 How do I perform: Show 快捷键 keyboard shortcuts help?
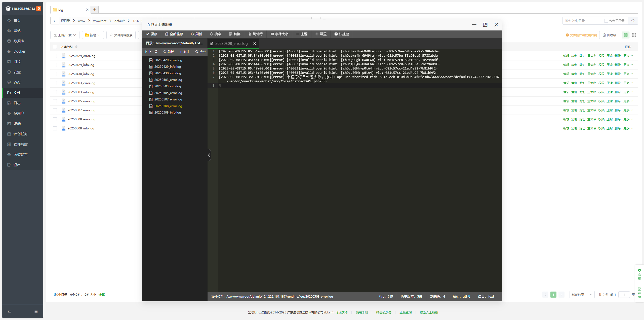(x=342, y=34)
